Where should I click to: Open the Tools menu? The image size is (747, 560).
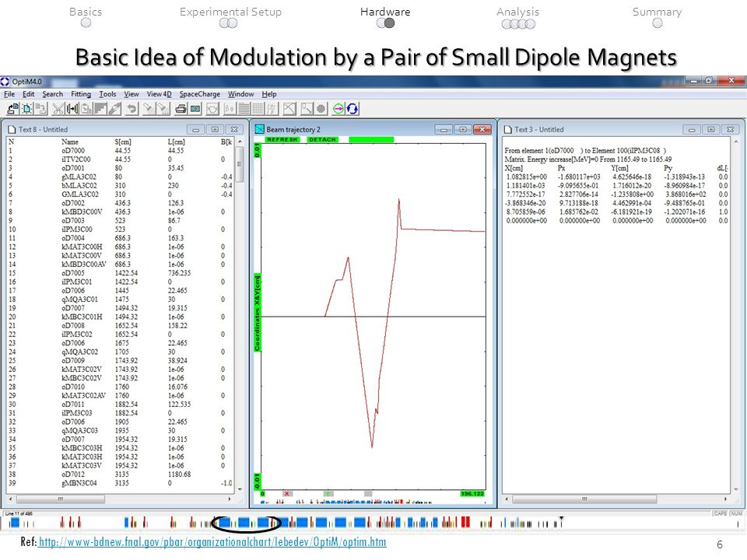pos(107,94)
